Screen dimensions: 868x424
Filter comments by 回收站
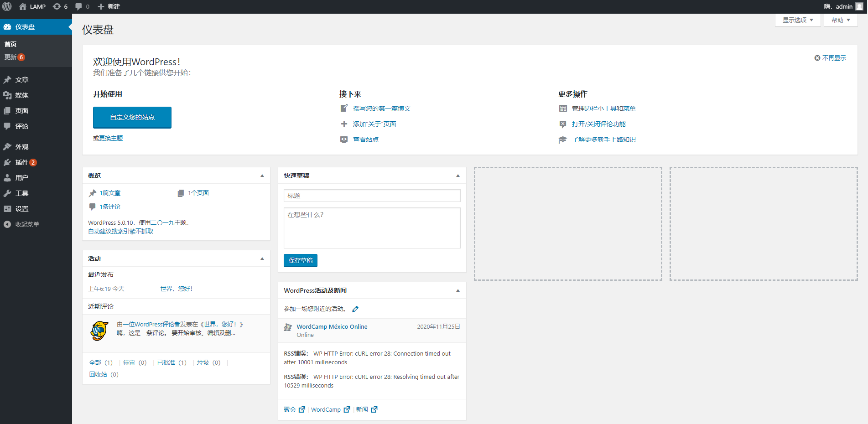pos(98,374)
